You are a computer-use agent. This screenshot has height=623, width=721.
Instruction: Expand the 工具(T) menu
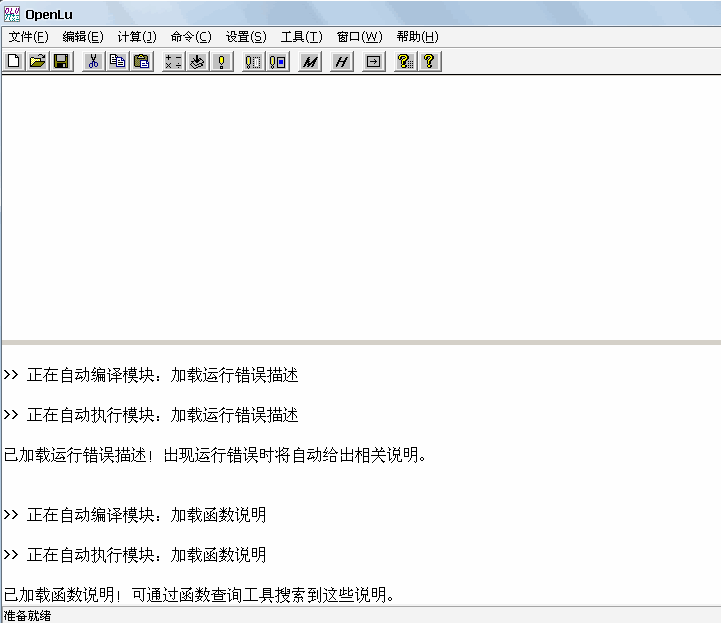click(x=301, y=37)
